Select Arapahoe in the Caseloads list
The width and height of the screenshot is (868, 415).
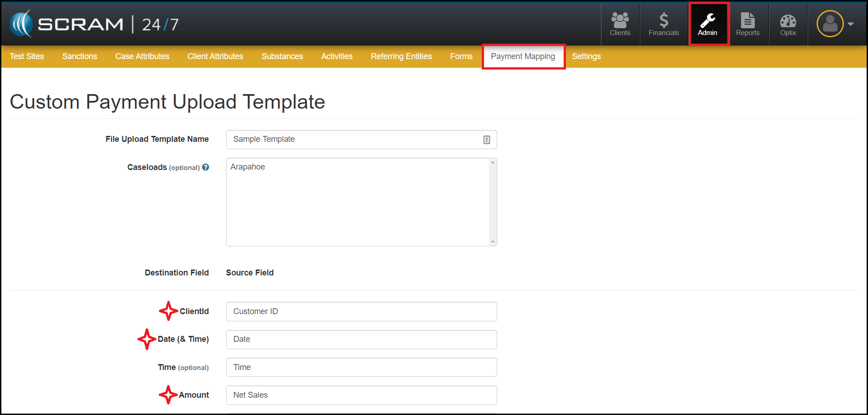[x=248, y=167]
